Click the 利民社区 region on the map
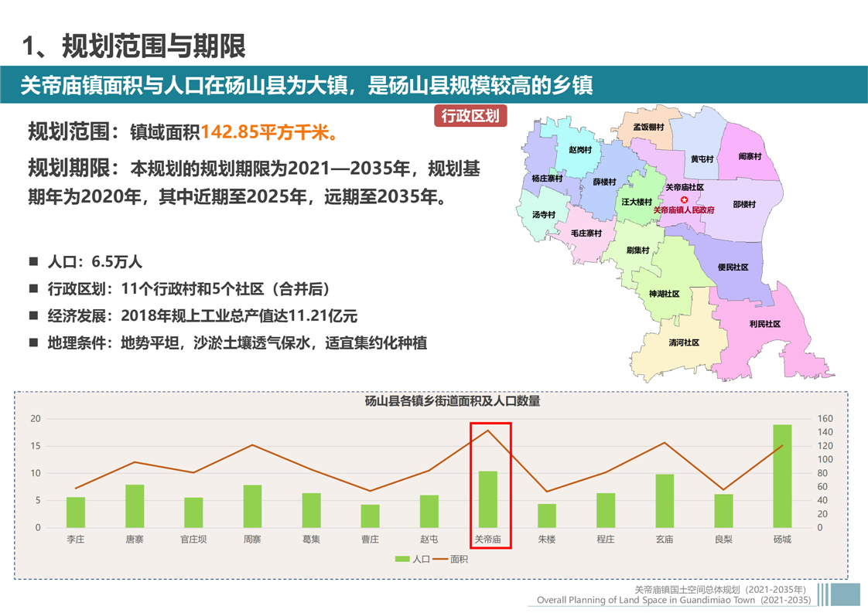The height and width of the screenshot is (613, 868). coord(764,324)
